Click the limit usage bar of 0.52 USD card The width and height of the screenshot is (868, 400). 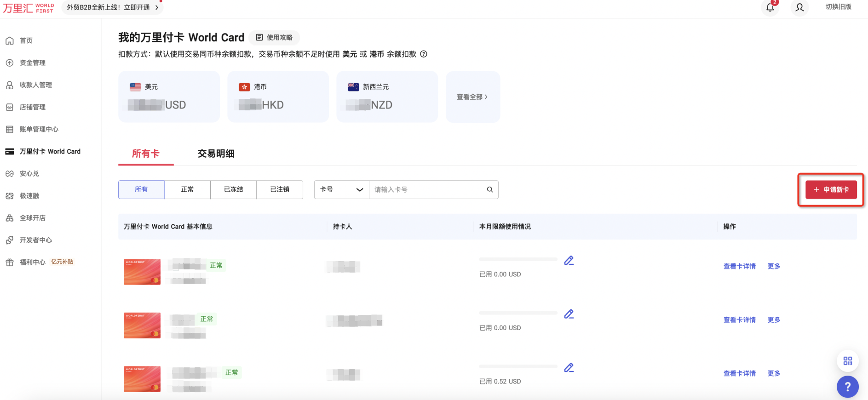point(518,366)
